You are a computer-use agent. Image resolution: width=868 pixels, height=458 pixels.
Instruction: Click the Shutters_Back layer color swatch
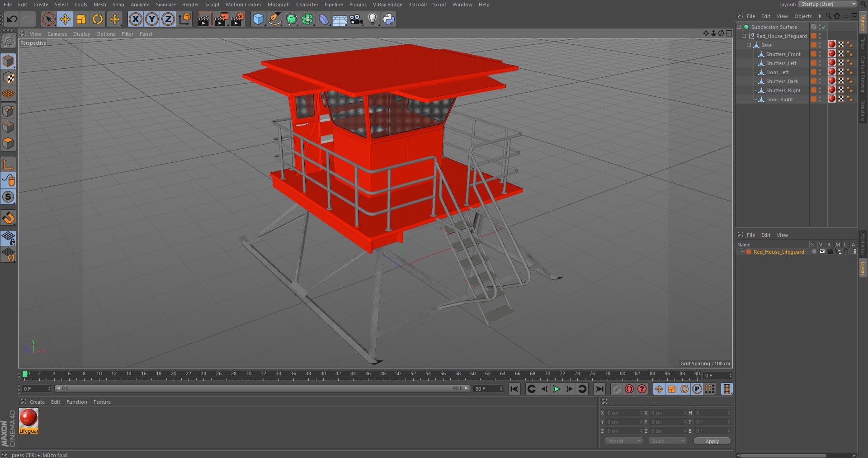tap(814, 81)
